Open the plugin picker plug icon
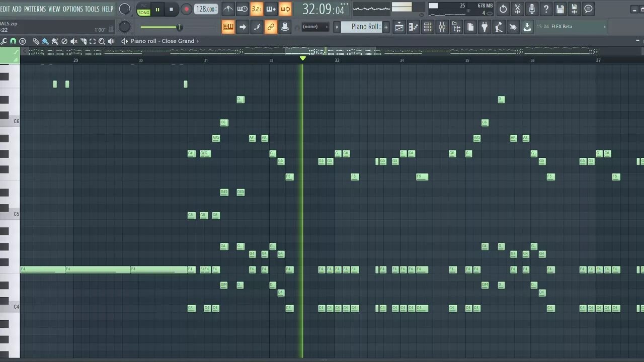Viewport: 644px width, 362px height. (485, 27)
